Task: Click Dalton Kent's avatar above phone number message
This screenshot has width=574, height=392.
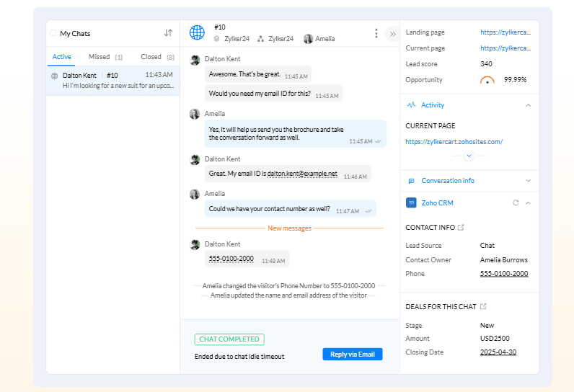Action: (195, 244)
